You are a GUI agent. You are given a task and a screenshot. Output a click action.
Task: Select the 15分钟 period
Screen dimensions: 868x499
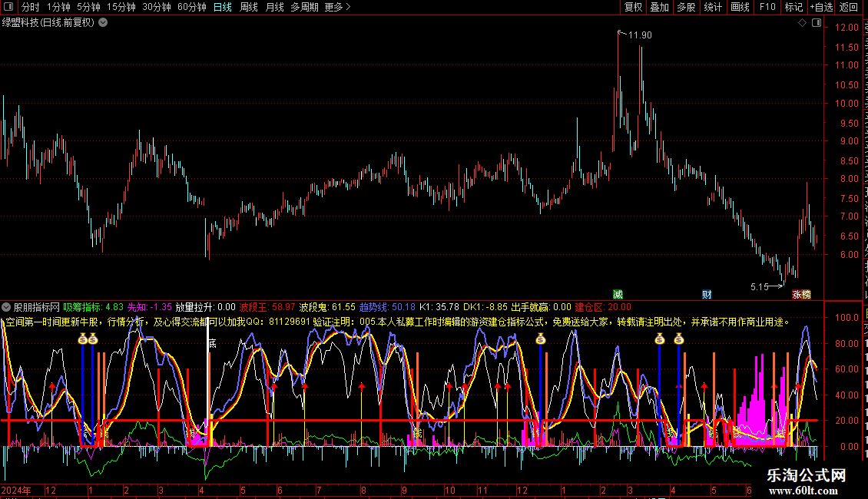pos(121,7)
